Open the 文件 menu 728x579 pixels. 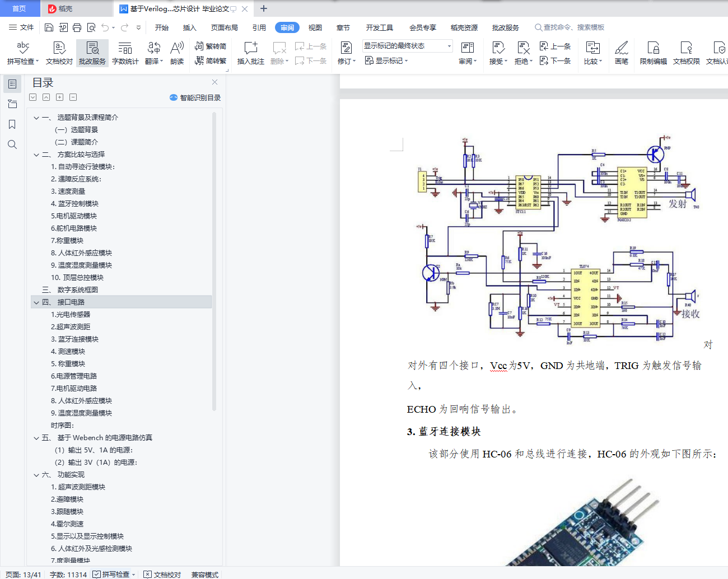coord(21,27)
